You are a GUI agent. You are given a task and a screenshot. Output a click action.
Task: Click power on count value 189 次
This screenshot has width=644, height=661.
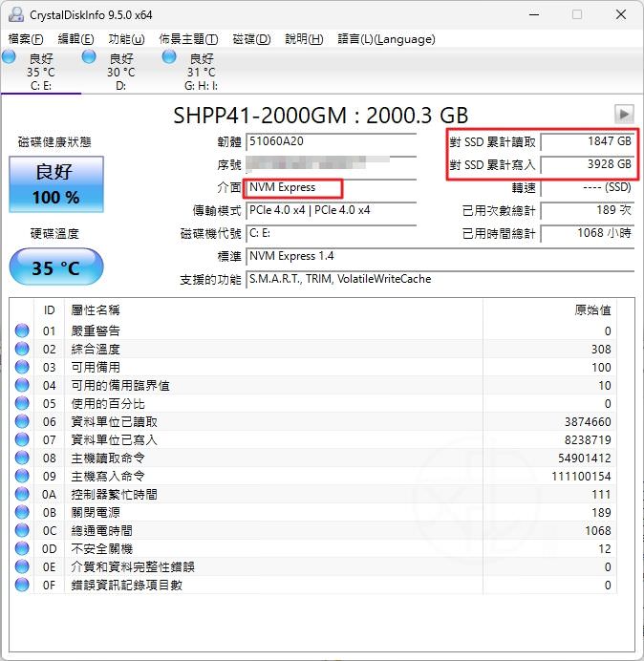pyautogui.click(x=587, y=210)
